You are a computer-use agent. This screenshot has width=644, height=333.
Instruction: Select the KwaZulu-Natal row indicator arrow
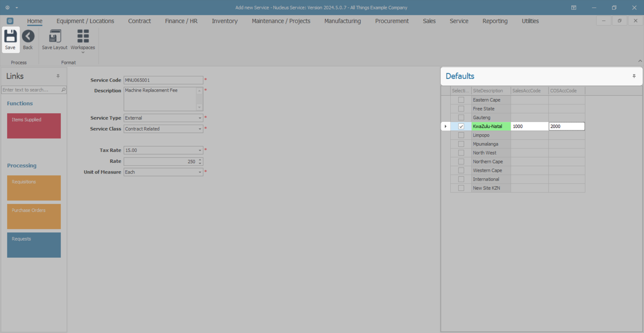click(x=445, y=126)
